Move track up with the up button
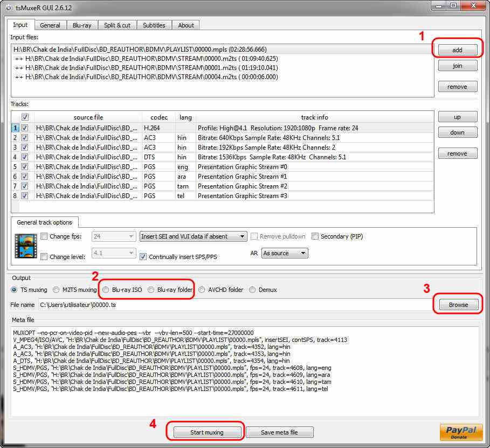This screenshot has height=448, width=490. click(x=458, y=117)
